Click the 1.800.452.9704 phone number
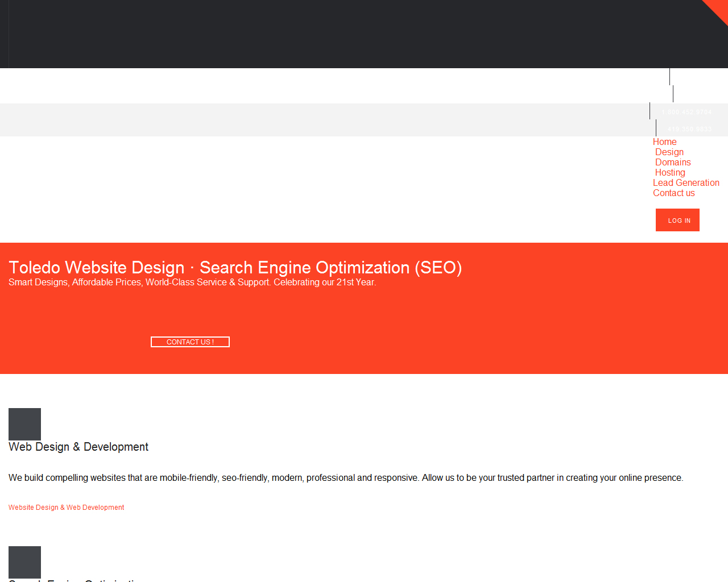The height and width of the screenshot is (582, 728). [x=686, y=112]
